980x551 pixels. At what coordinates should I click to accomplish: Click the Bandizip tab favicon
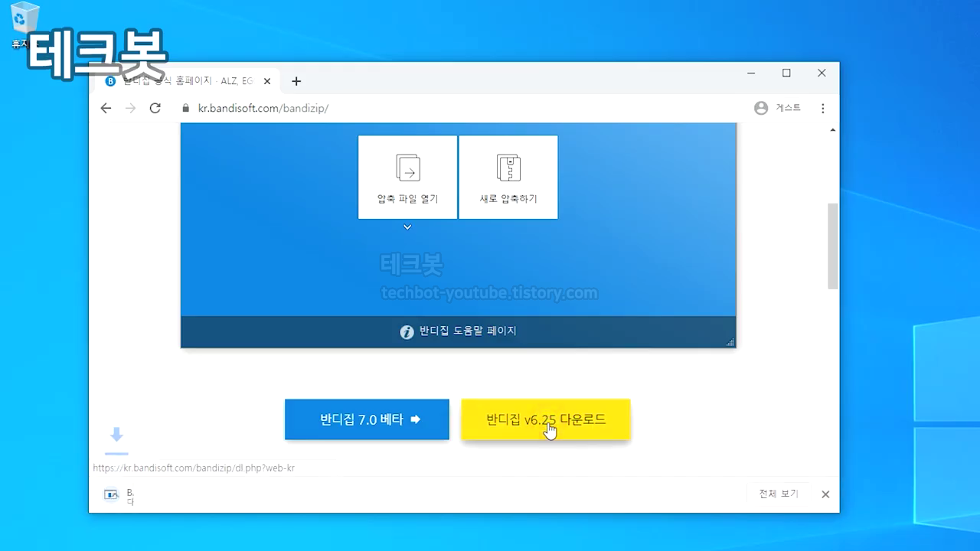[x=110, y=81]
